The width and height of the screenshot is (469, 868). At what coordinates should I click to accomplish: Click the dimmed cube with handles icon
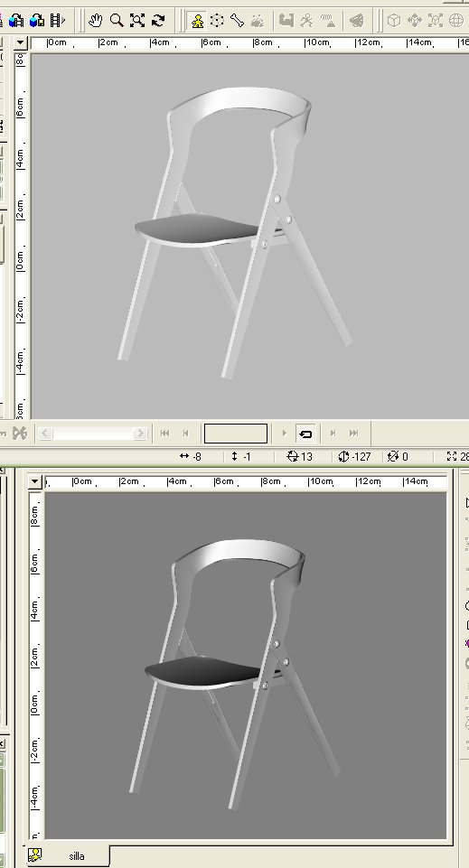436,21
